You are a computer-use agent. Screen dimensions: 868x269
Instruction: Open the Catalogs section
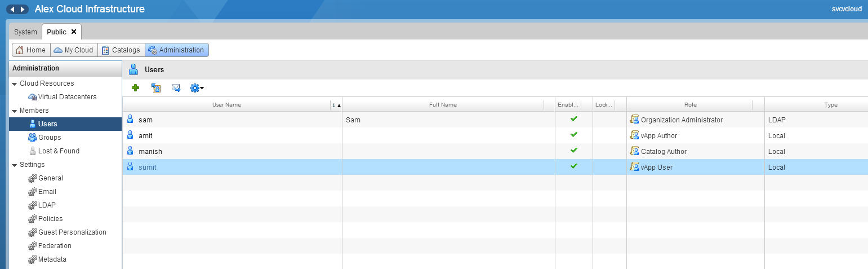point(121,50)
